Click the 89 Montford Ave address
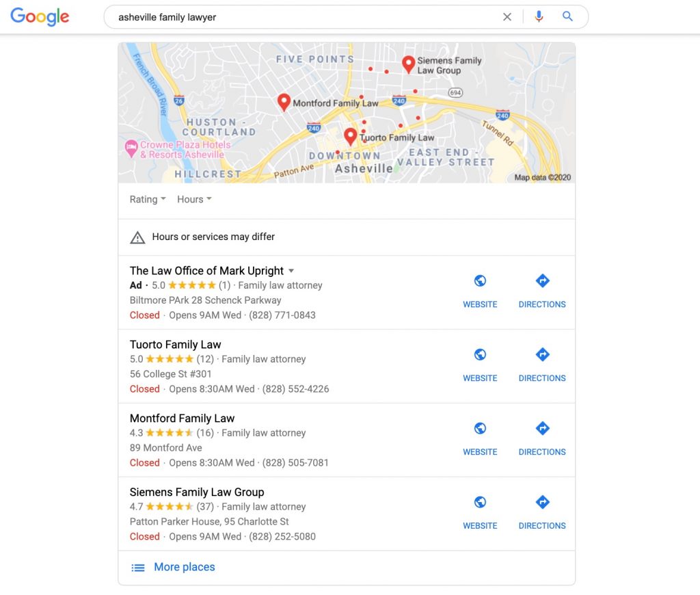Screen dimensions: 700x595 (165, 447)
